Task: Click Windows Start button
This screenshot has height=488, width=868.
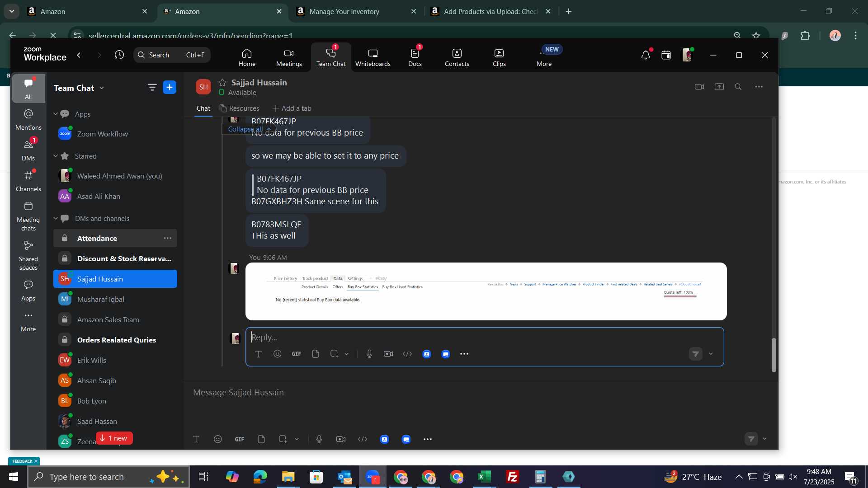Action: (x=13, y=477)
